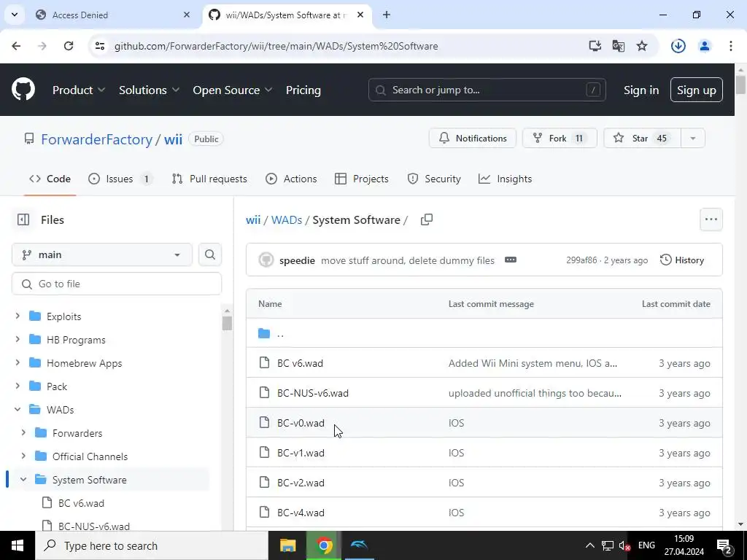Open the Issues tab
The height and width of the screenshot is (560, 747).
click(x=120, y=179)
